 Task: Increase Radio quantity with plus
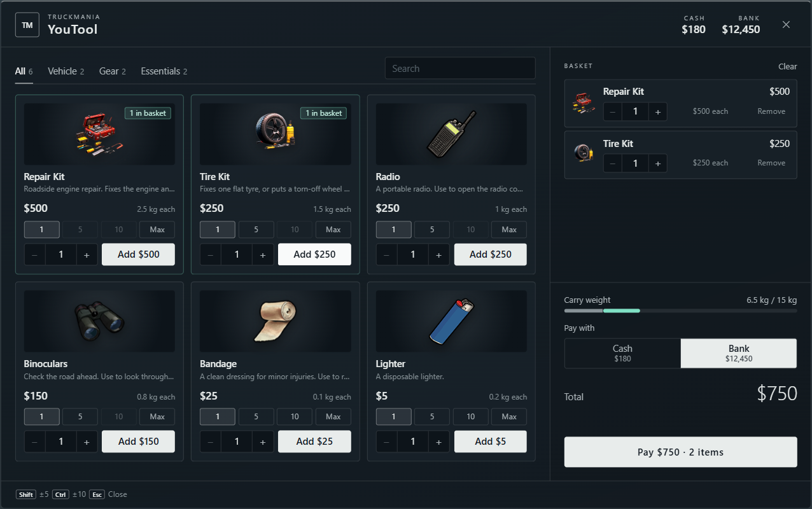pyautogui.click(x=438, y=254)
